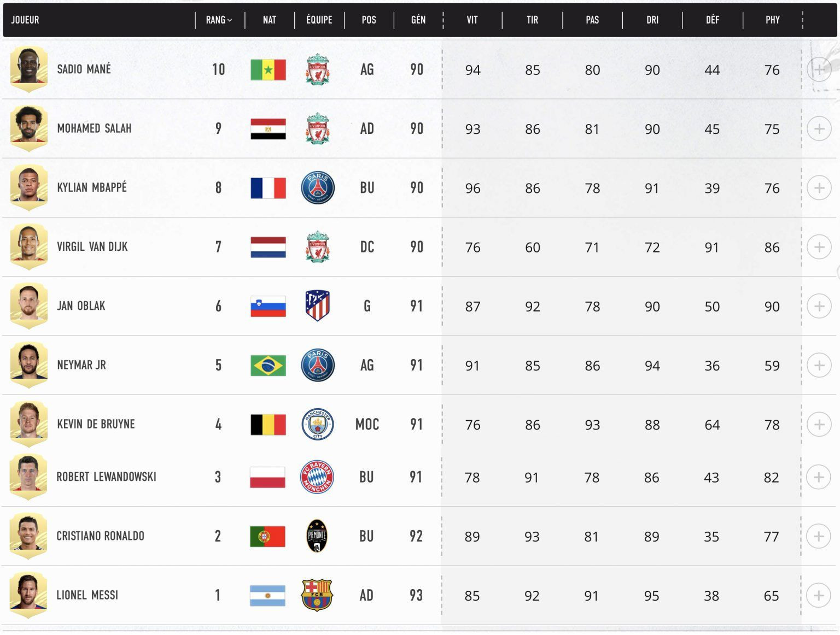Image resolution: width=840 pixels, height=635 pixels.
Task: Open Lionel Messi's expanded stats via plus
Action: tap(818, 595)
